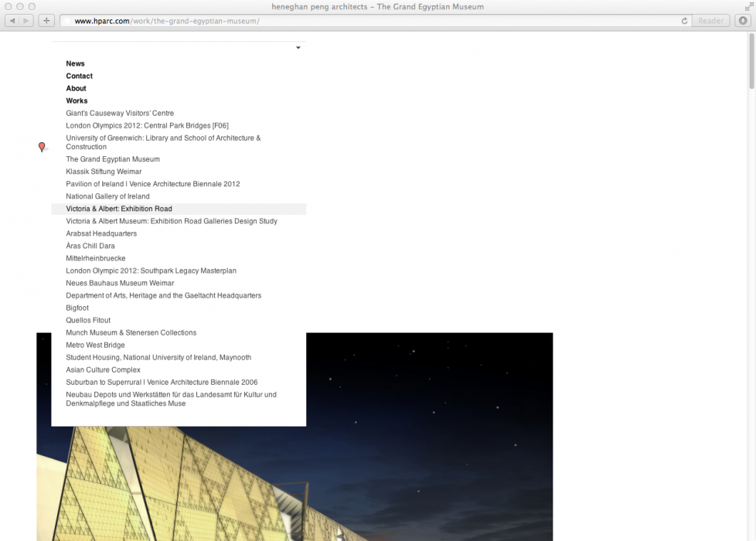Open Giant's Causeway Visitors' Centre project
This screenshot has width=756, height=541.
point(120,114)
